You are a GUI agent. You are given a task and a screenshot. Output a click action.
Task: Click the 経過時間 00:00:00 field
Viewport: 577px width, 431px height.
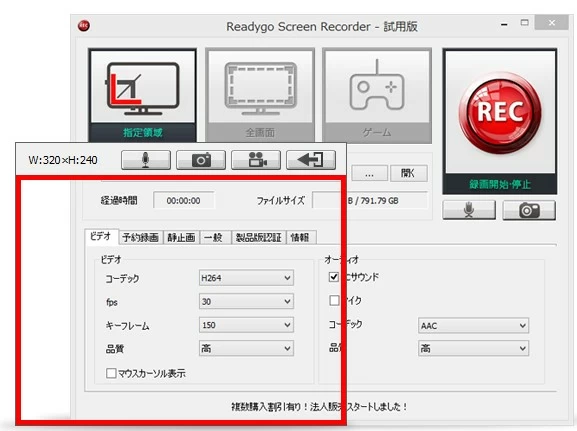[184, 201]
